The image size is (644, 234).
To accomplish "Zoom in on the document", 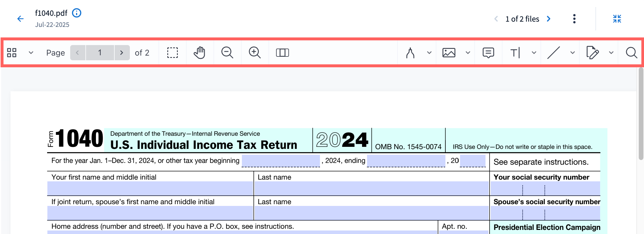I will tap(254, 53).
